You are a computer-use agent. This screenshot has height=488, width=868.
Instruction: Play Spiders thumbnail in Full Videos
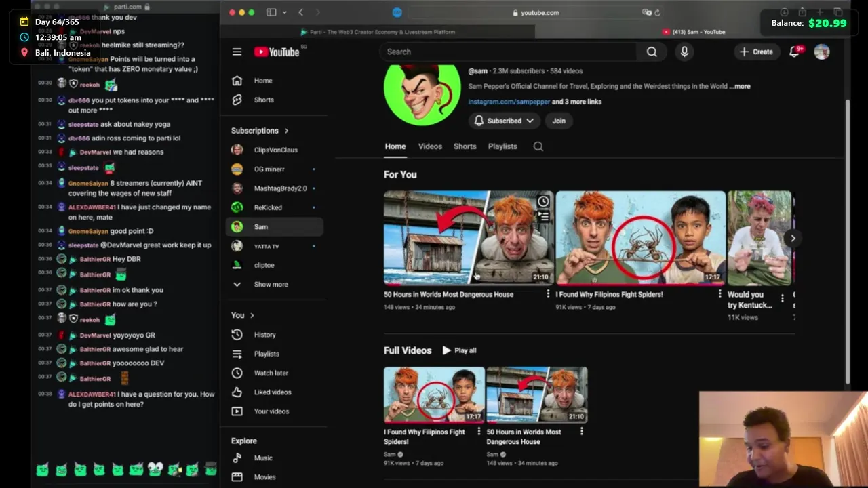(x=434, y=395)
